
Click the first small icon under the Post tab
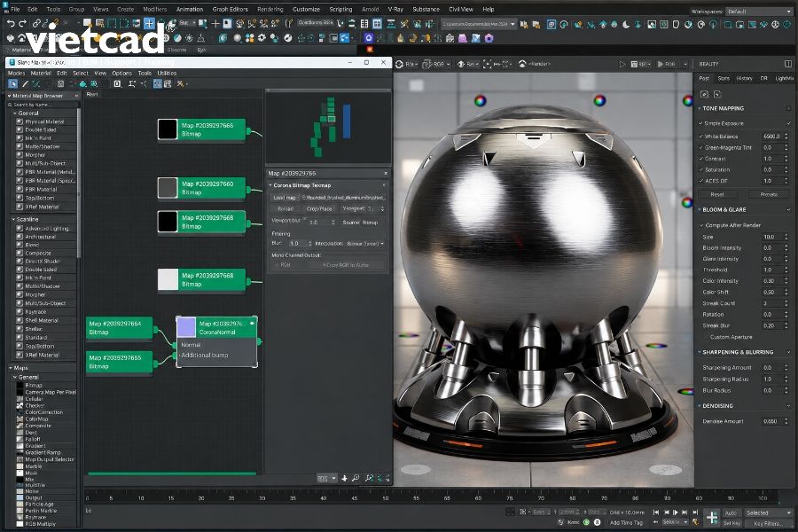pos(705,94)
